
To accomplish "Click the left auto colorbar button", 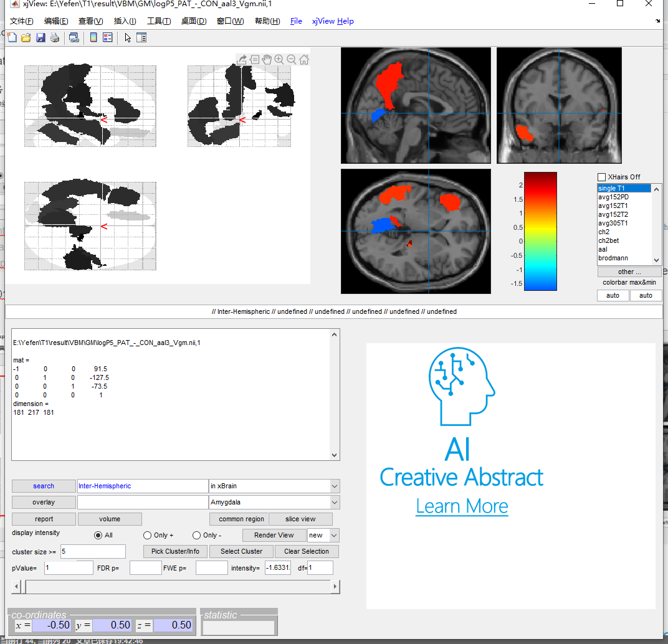I will click(613, 296).
